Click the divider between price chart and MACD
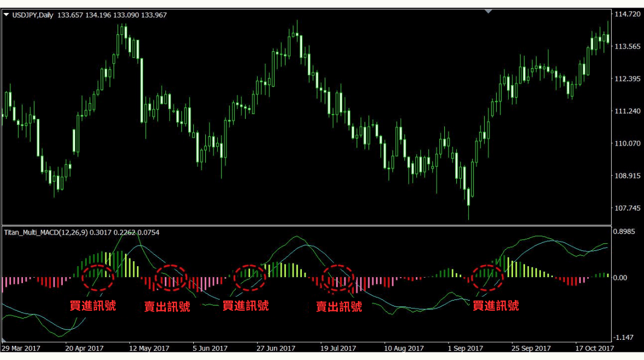644x360 pixels. click(306, 225)
